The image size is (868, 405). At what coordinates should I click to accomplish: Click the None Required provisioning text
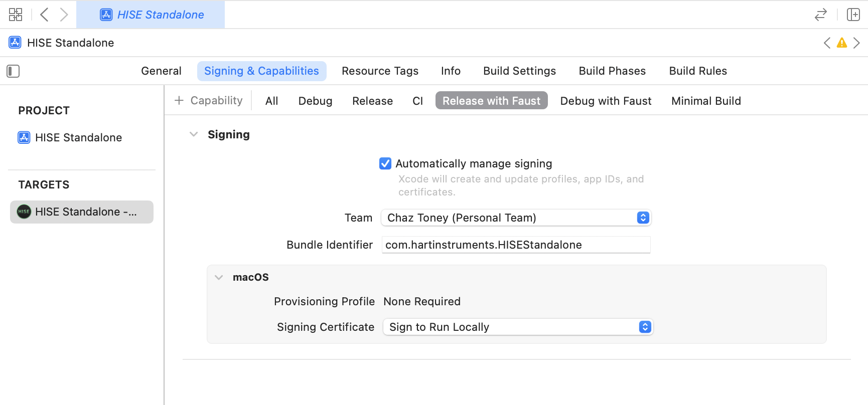pos(422,301)
